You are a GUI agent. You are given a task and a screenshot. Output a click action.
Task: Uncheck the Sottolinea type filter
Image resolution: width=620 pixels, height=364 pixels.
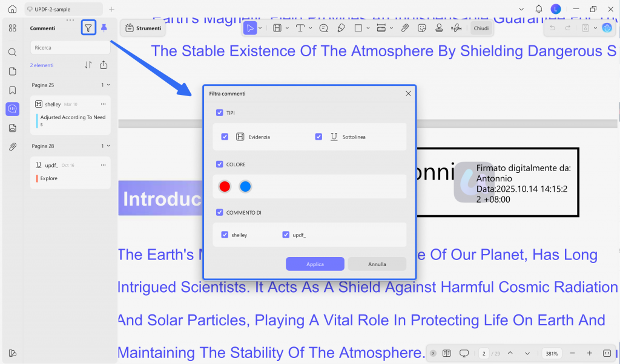coord(318,137)
